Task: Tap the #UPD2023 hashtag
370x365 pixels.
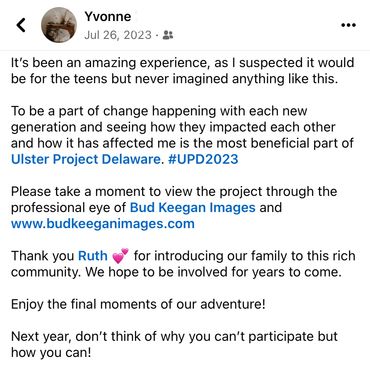Action: 203,159
